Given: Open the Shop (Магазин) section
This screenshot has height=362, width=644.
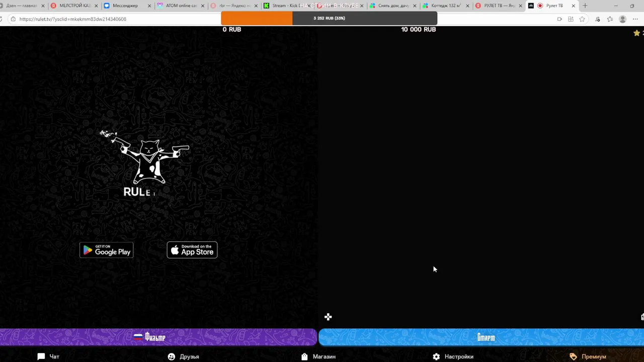Looking at the screenshot, I should coord(318,356).
